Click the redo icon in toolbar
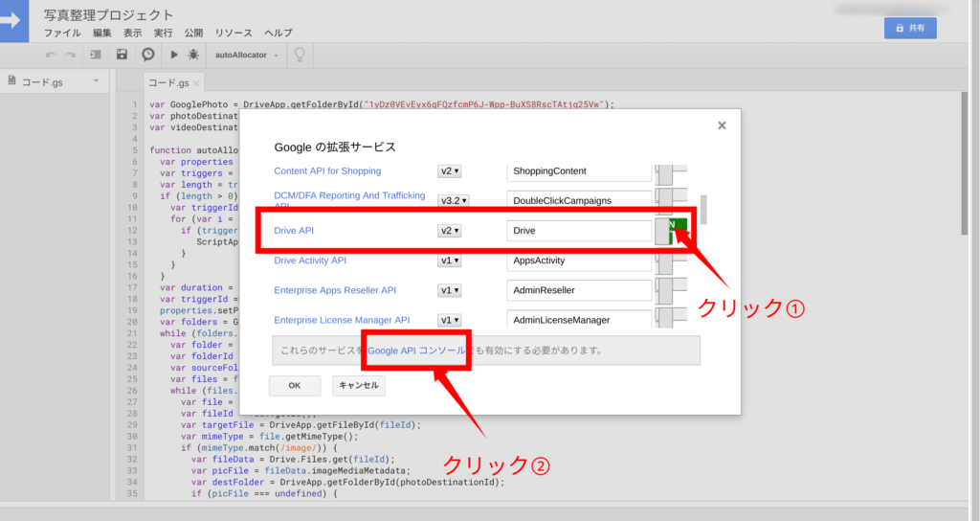980x521 pixels. pyautogui.click(x=71, y=55)
